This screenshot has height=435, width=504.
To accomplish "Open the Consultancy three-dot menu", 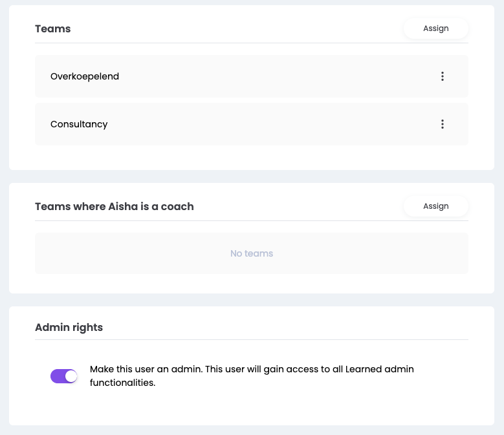I will coord(443,124).
